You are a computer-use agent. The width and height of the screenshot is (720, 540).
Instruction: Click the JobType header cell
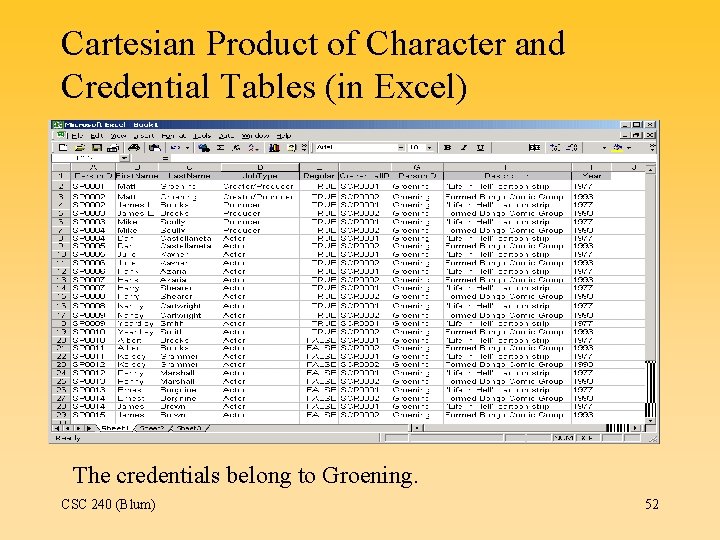click(x=260, y=176)
